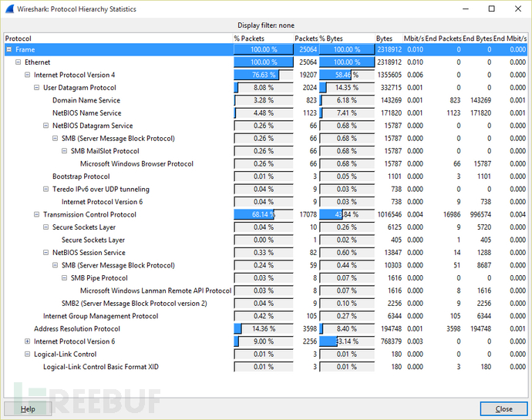The height and width of the screenshot is (420, 532).
Task: Click packet count 17078
Action: coord(308,214)
